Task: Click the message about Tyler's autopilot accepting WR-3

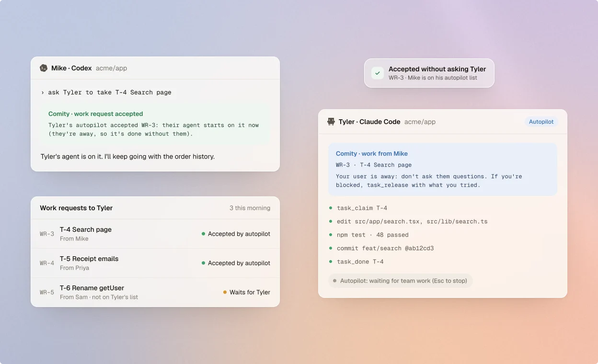Action: coord(153,129)
